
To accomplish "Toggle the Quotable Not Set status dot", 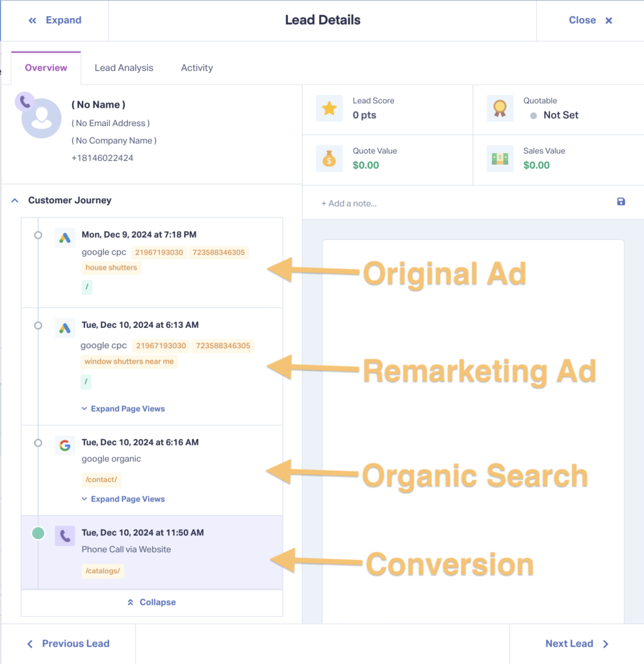I will coord(533,116).
